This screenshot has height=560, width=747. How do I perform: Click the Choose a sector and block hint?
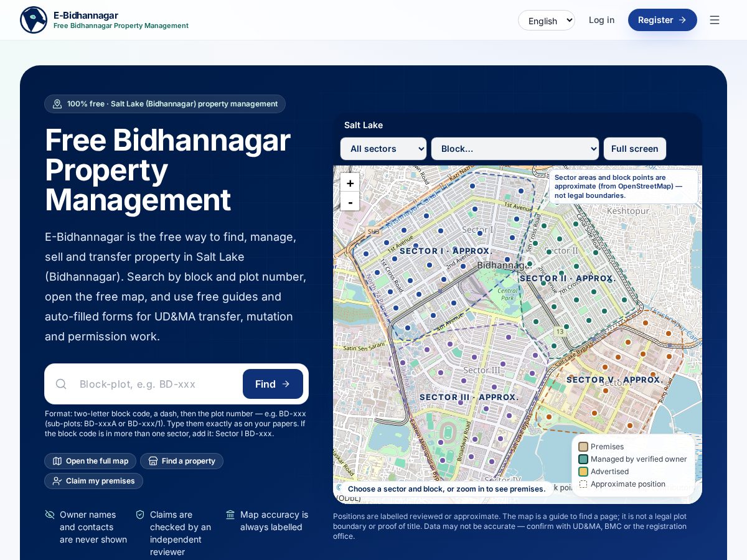tap(446, 489)
